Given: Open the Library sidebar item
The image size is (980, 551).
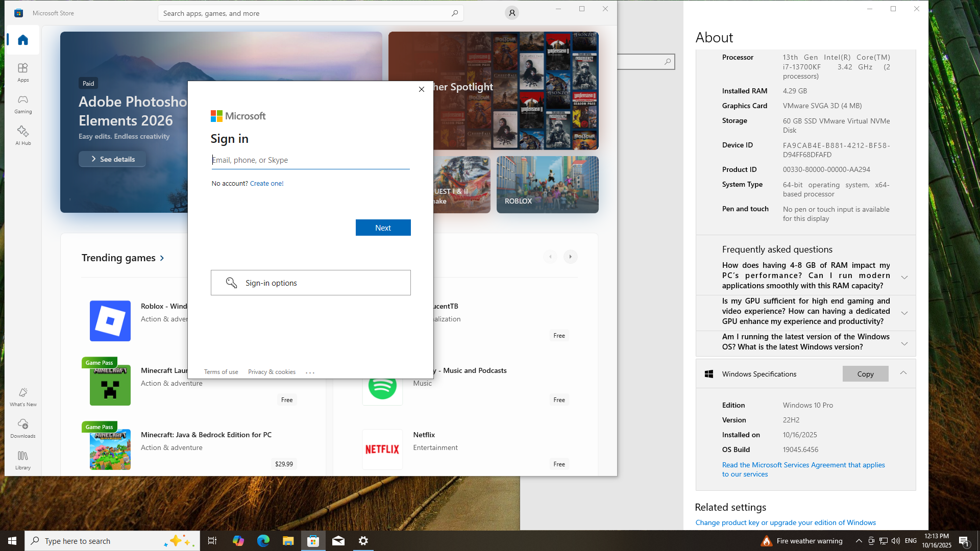Looking at the screenshot, I should pyautogui.click(x=23, y=460).
